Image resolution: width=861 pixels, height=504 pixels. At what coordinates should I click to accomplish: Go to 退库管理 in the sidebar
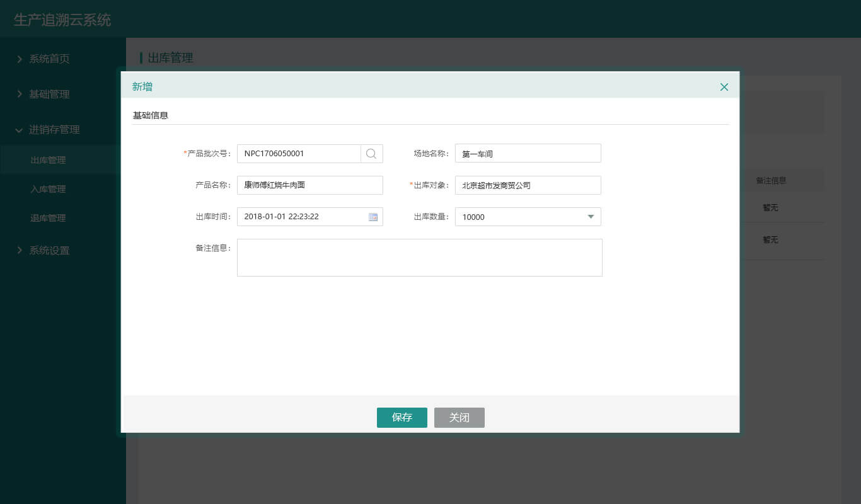[48, 218]
